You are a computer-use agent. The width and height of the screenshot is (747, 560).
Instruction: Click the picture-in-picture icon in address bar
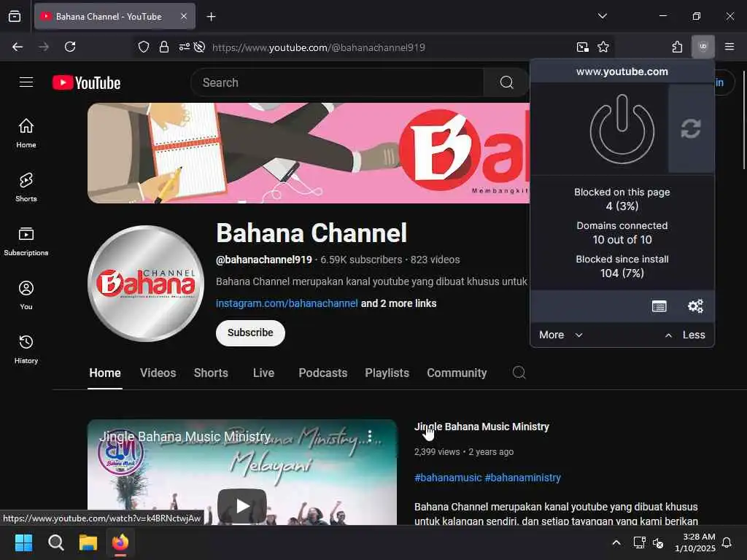tap(582, 47)
